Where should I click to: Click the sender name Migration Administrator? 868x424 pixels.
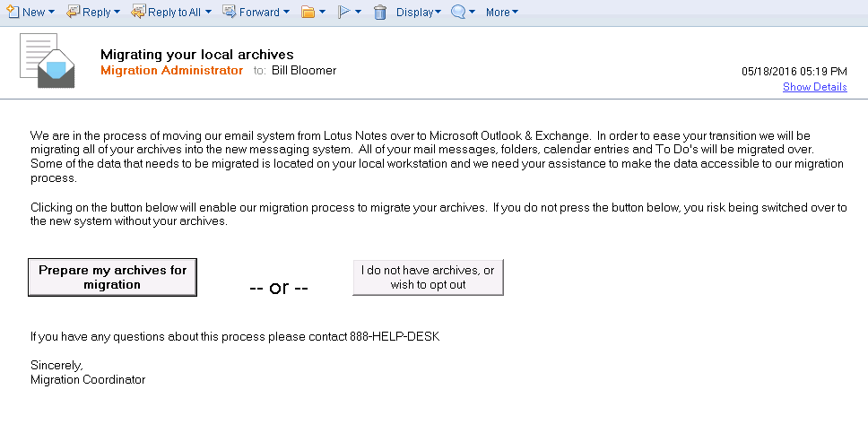(x=171, y=70)
